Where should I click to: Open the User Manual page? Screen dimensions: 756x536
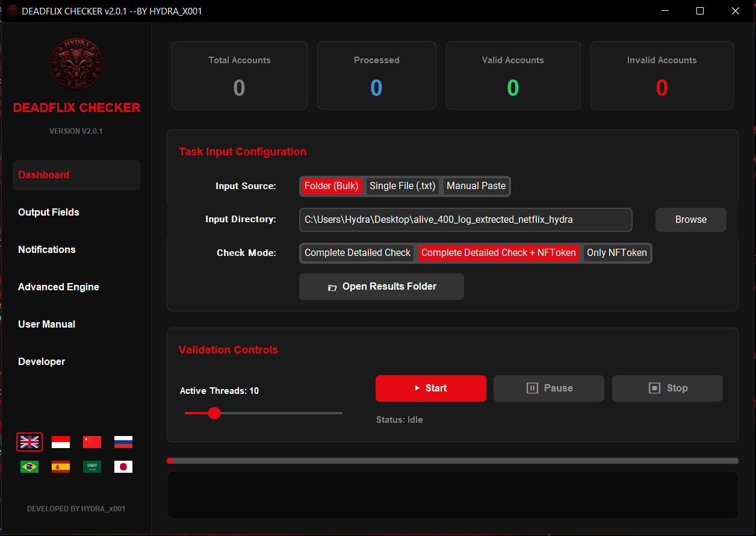[76, 324]
